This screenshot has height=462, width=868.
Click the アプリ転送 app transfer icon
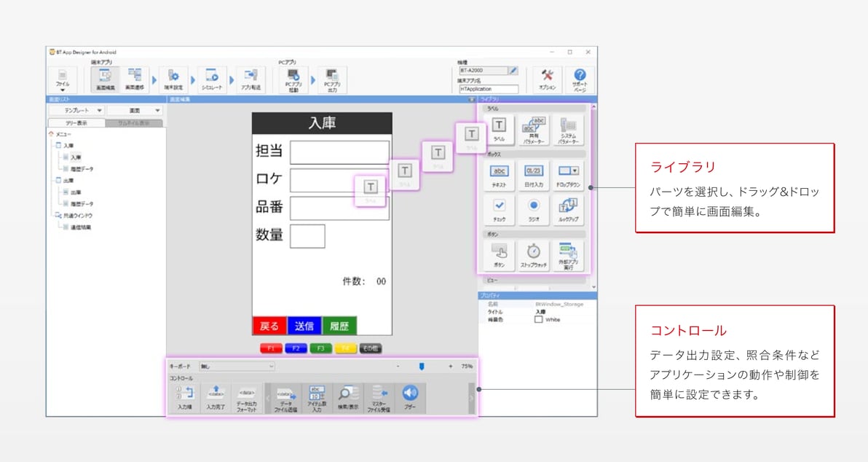pos(250,79)
